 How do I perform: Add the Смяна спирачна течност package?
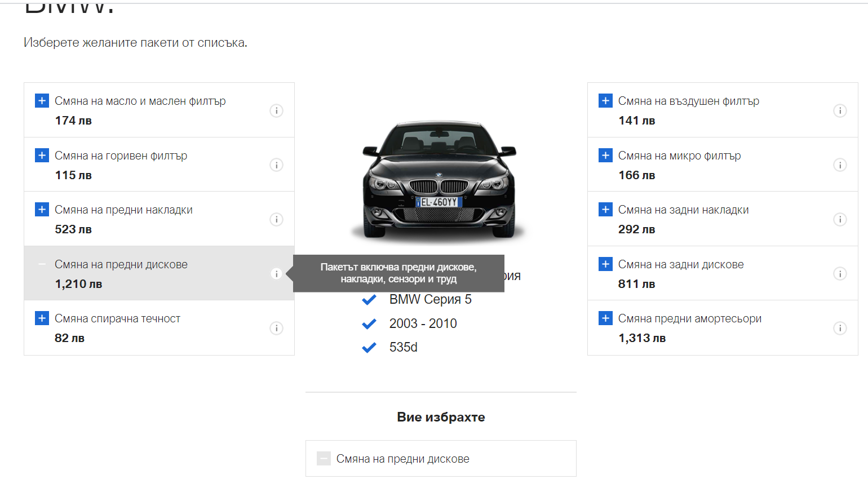pos(42,318)
